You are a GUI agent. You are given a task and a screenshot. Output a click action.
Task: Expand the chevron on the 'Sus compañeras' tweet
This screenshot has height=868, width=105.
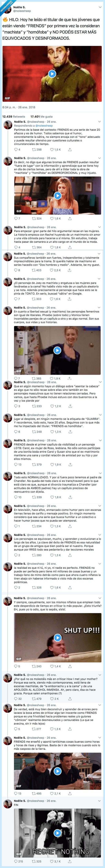tap(100, 254)
